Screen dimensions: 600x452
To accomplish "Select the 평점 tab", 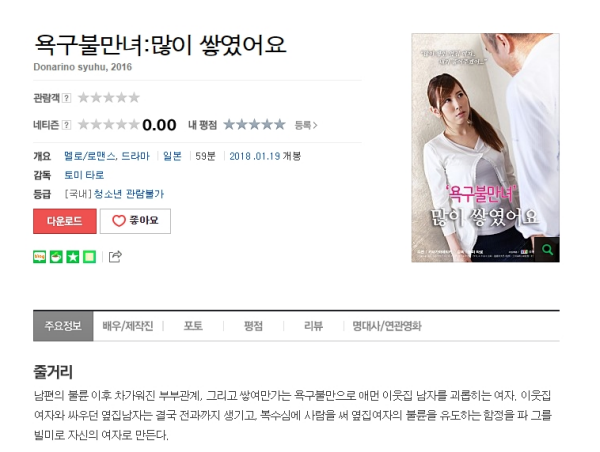I will (x=253, y=326).
